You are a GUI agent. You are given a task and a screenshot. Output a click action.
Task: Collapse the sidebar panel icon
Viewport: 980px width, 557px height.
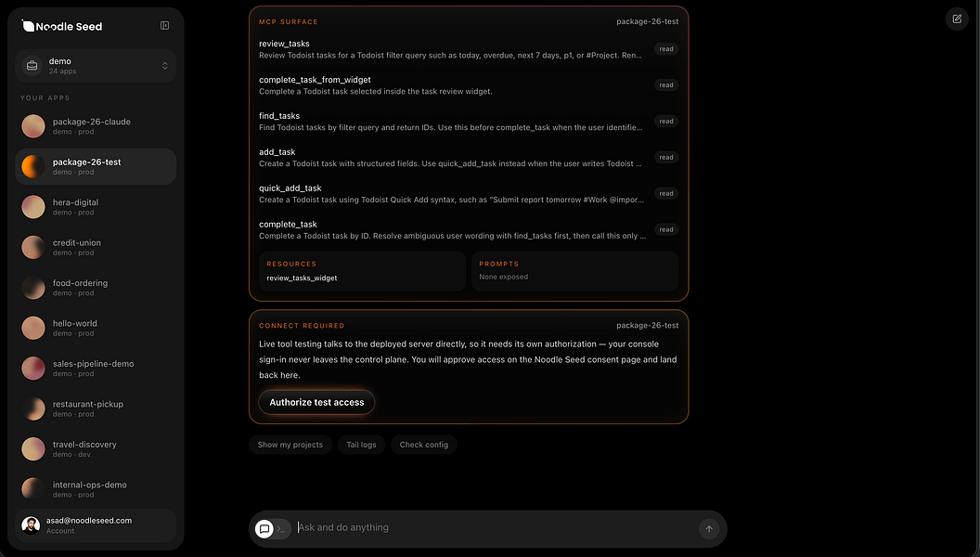click(x=164, y=26)
